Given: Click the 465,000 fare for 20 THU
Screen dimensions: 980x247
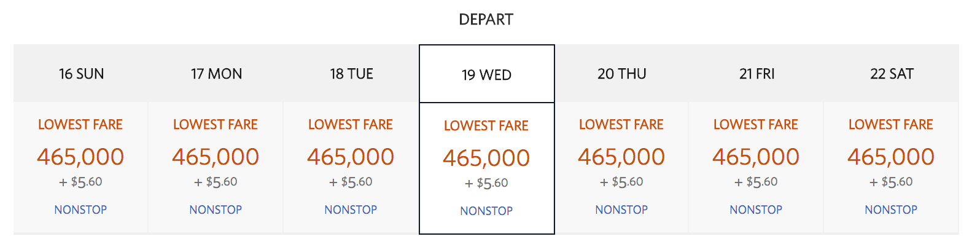Looking at the screenshot, I should [621, 157].
